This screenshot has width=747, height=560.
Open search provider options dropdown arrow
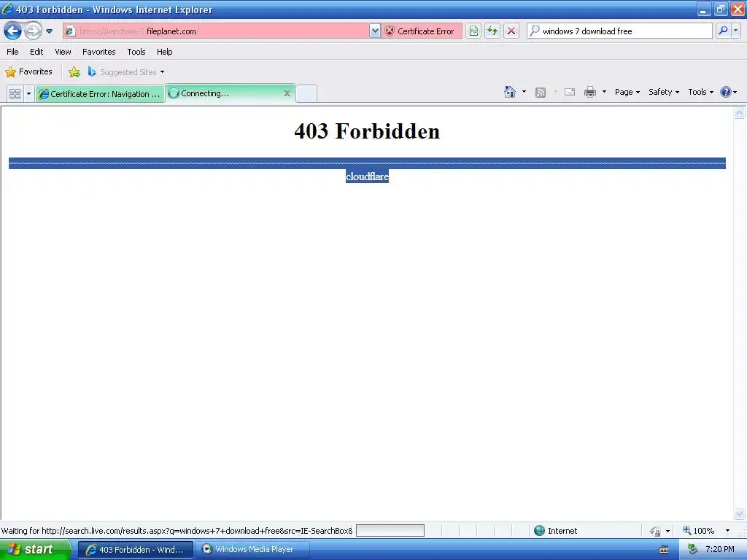pyautogui.click(x=735, y=31)
